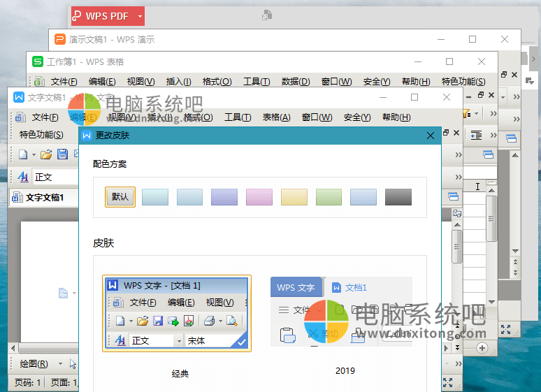541x392 pixels.
Task: Click the 正文 style input box
Action: (56, 177)
